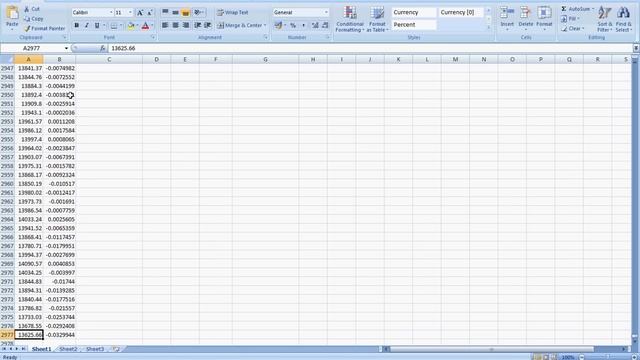Viewport: 640px width, 360px height.
Task: Set Top Align vertical alignment
Action: (165, 12)
